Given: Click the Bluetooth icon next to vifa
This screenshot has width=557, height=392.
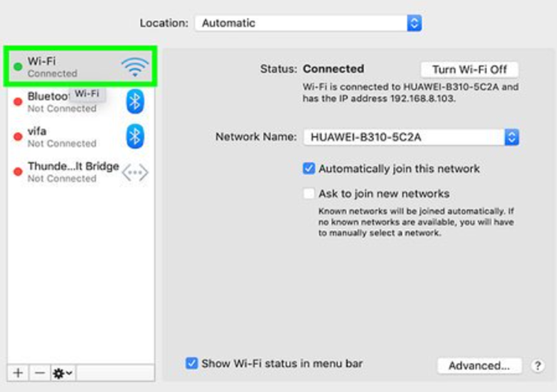Looking at the screenshot, I should coord(135,136).
